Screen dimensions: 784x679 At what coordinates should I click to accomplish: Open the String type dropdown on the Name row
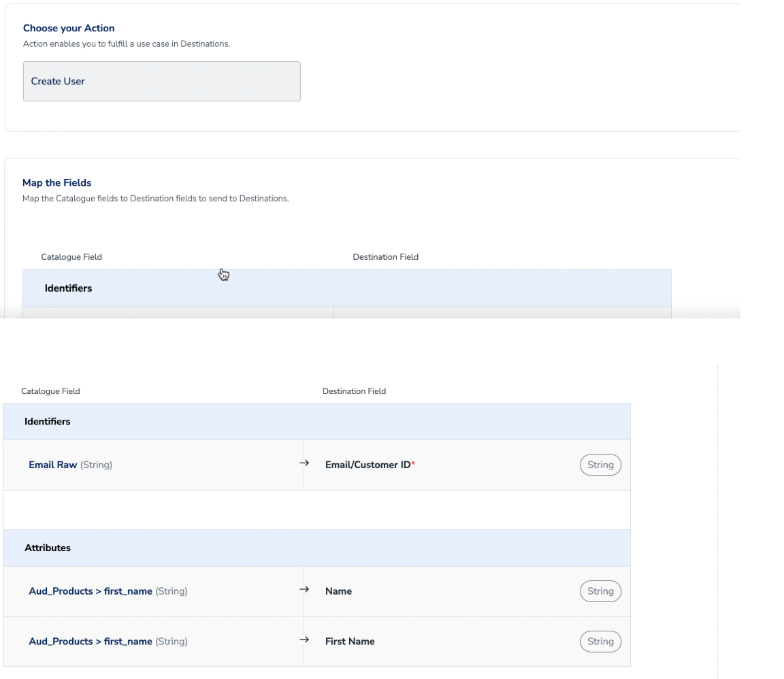tap(600, 591)
